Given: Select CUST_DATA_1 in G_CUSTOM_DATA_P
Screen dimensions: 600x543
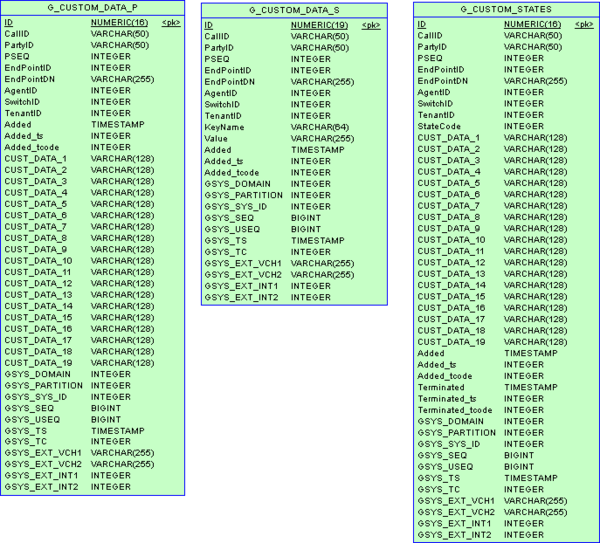Looking at the screenshot, I should 36,159.
